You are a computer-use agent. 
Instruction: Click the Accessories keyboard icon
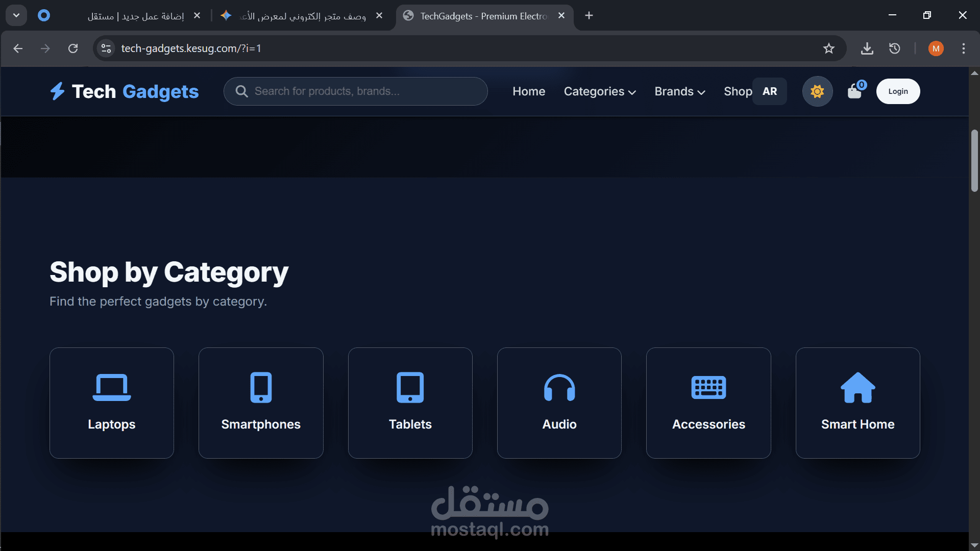click(x=708, y=387)
